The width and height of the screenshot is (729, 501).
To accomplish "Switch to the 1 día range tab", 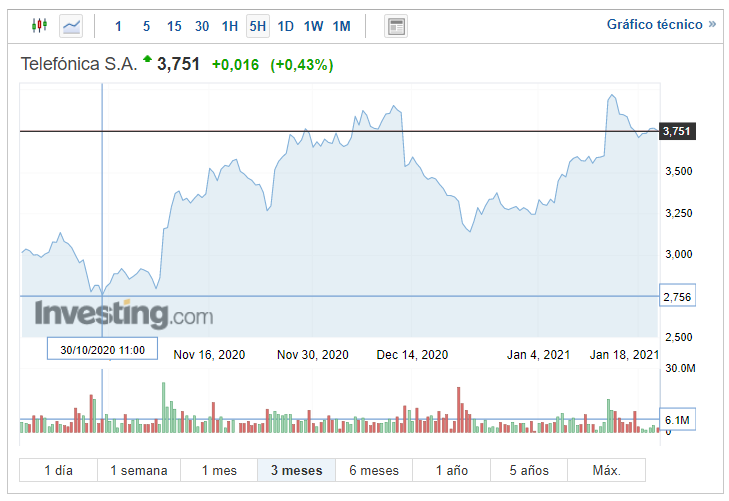I will point(58,470).
